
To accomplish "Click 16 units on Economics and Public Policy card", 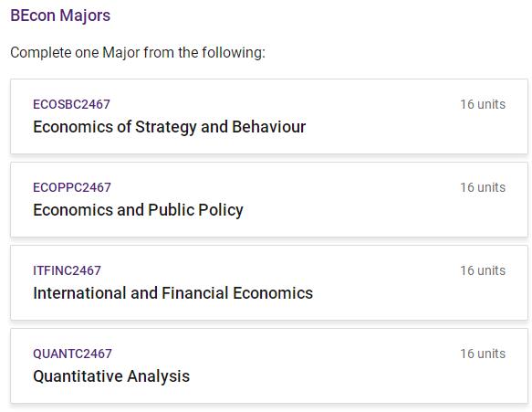I will coord(483,187).
